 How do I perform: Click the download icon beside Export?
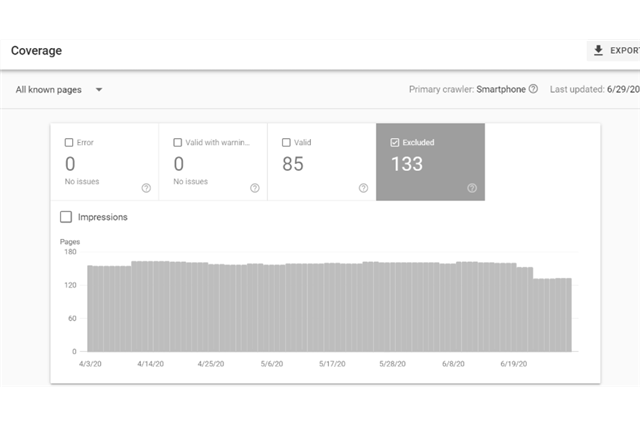click(x=598, y=51)
